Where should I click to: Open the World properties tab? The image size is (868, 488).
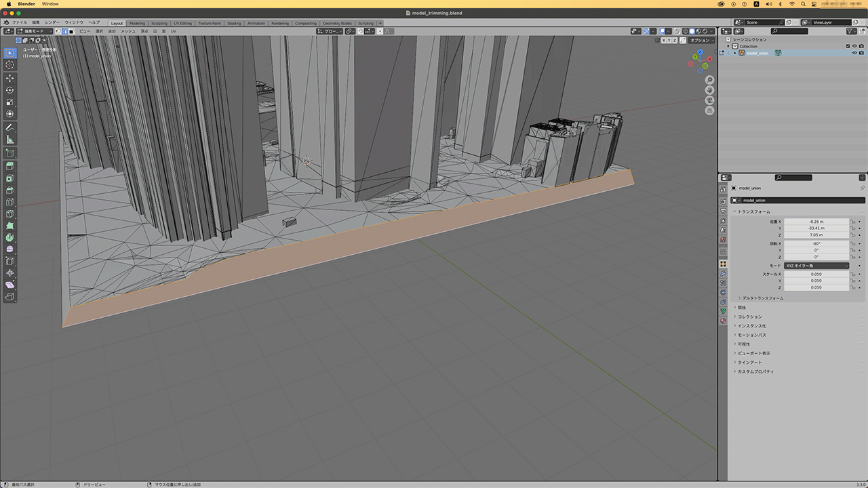(x=723, y=239)
